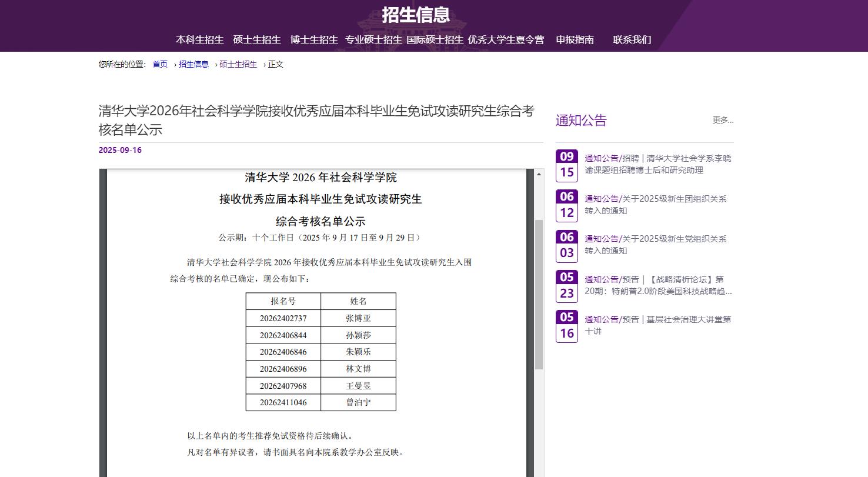
Task: Click the 05/23 date badge icon
Action: tap(566, 286)
